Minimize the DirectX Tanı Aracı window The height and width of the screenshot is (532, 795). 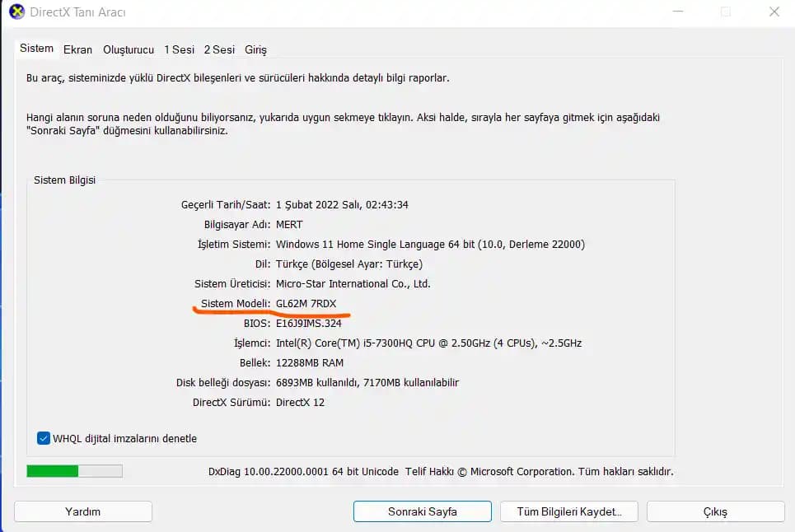pos(677,12)
